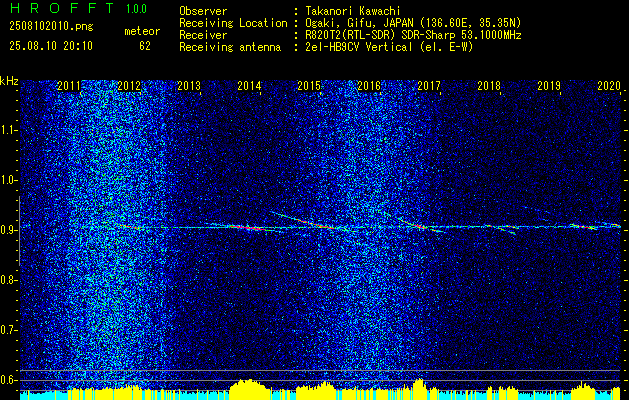Click the meteor echo trace near 2017
629x400 pixels.
tap(421, 225)
